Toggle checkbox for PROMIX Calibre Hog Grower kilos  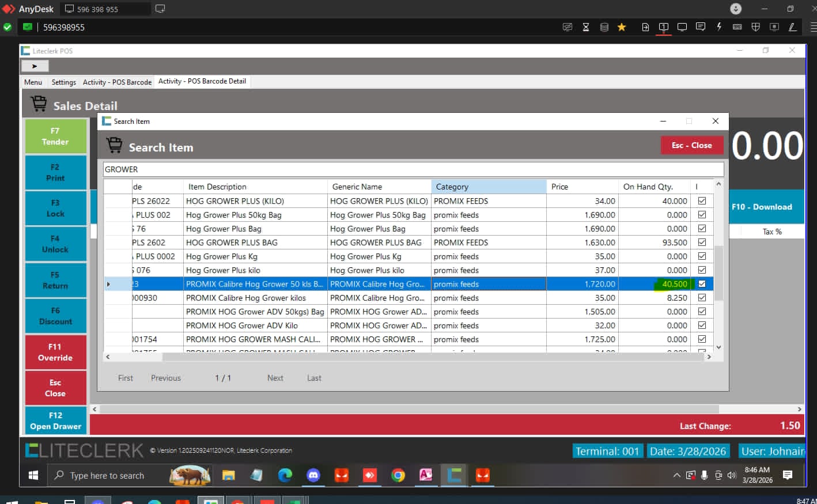[702, 298]
